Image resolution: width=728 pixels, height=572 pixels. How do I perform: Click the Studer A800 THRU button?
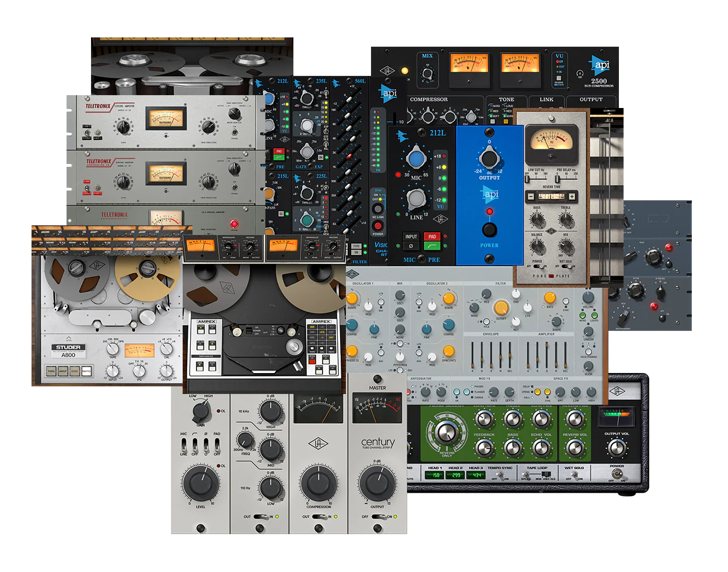point(51,371)
